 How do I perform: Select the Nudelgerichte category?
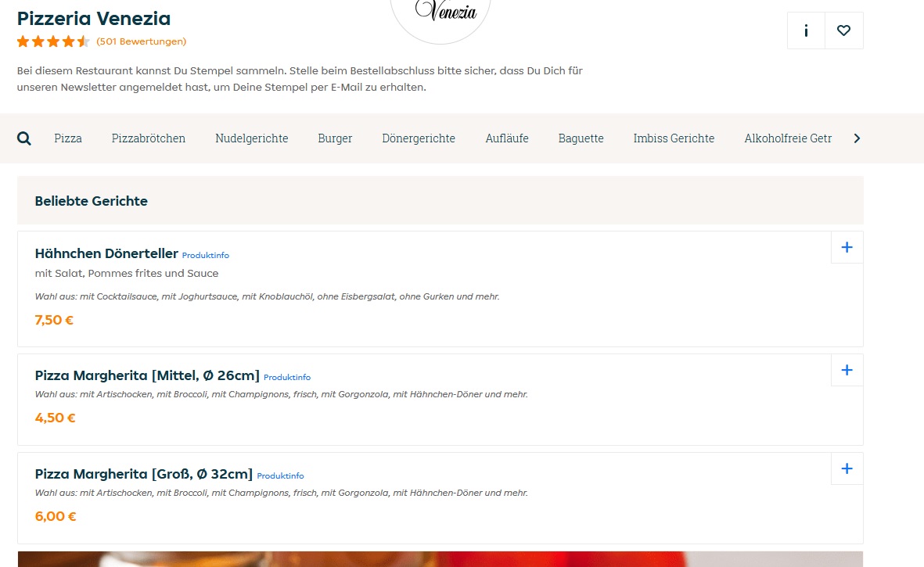(x=252, y=138)
